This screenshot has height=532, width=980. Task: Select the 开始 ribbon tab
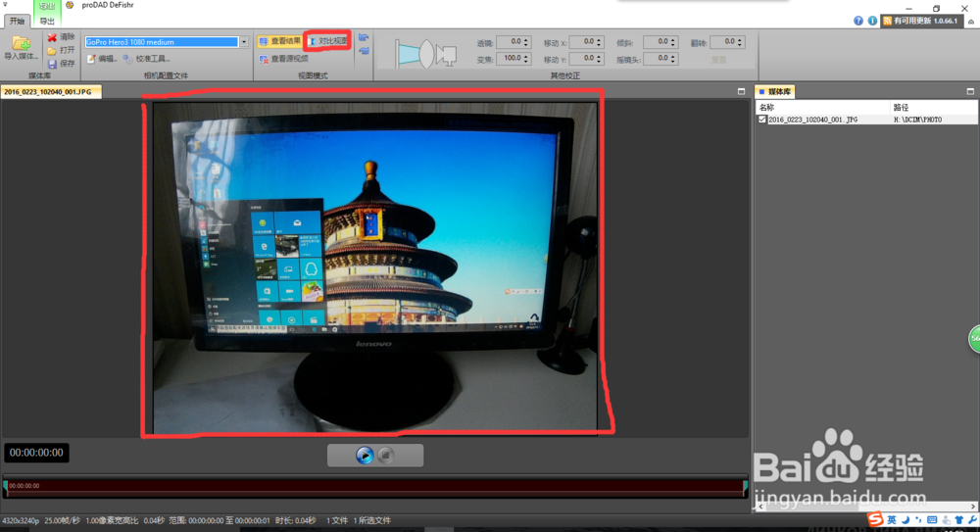[17, 22]
